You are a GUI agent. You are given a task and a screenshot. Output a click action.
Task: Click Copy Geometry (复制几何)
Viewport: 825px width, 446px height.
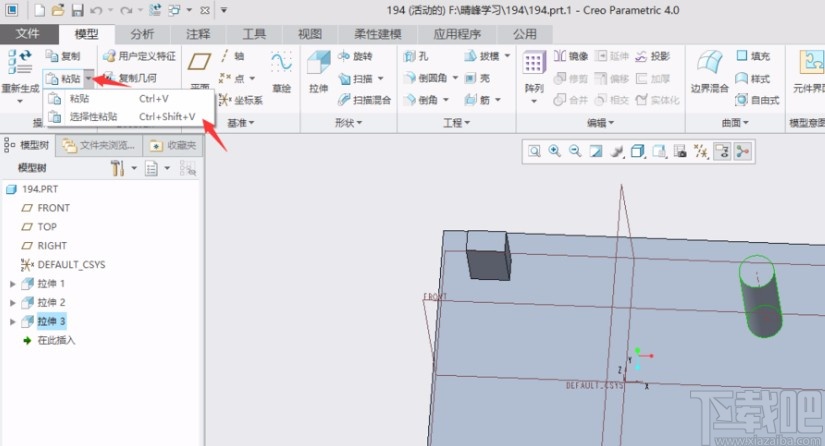[x=130, y=78]
